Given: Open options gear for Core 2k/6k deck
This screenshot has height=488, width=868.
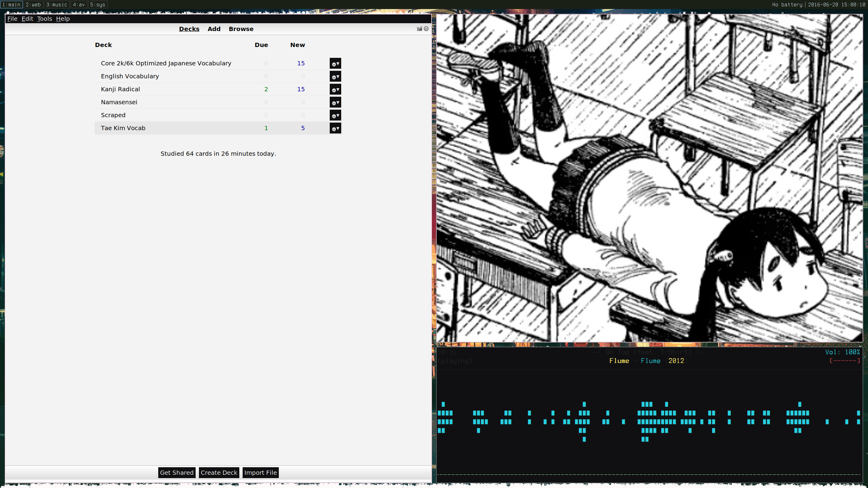Looking at the screenshot, I should coord(335,64).
